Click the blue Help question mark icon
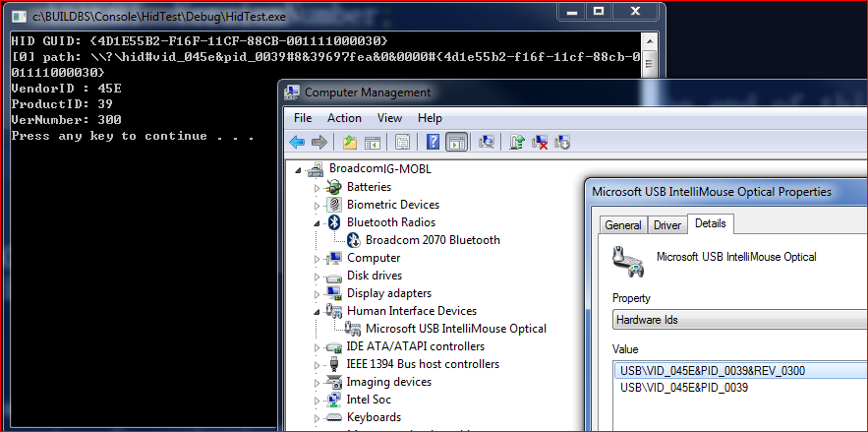Screen dimensions: 868x432 434,143
